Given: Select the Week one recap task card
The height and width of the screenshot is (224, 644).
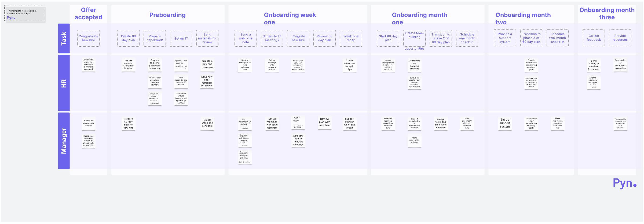Looking at the screenshot, I should tap(351, 38).
